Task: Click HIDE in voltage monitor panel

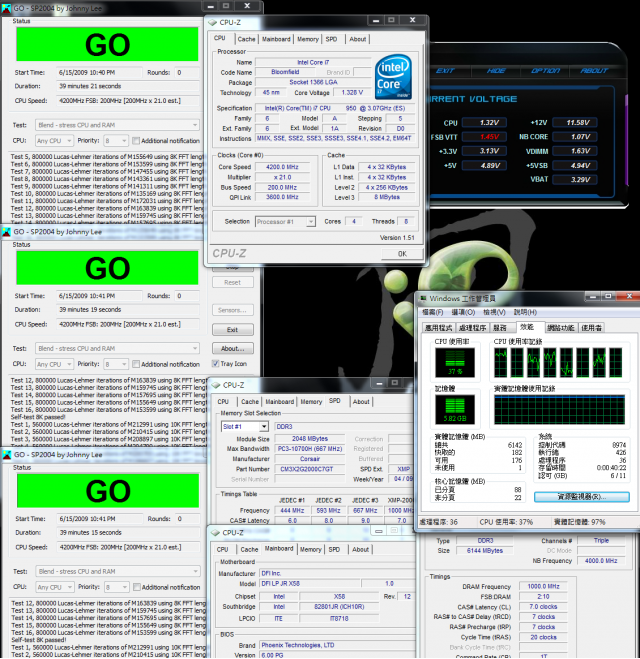Action: pyautogui.click(x=496, y=71)
